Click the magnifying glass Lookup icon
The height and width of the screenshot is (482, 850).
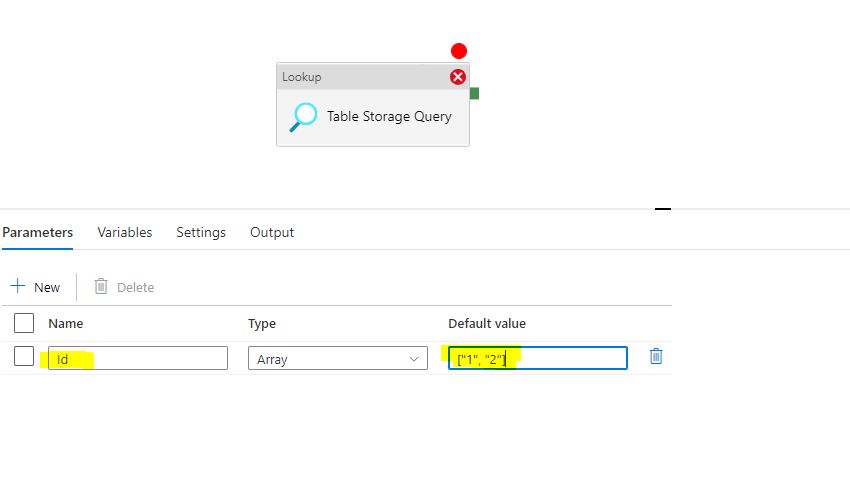point(303,117)
